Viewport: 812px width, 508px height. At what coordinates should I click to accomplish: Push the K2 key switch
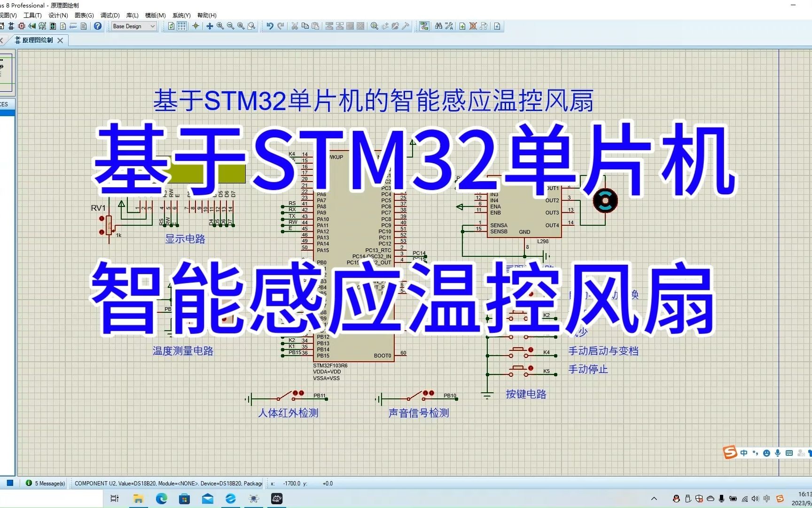click(x=519, y=316)
